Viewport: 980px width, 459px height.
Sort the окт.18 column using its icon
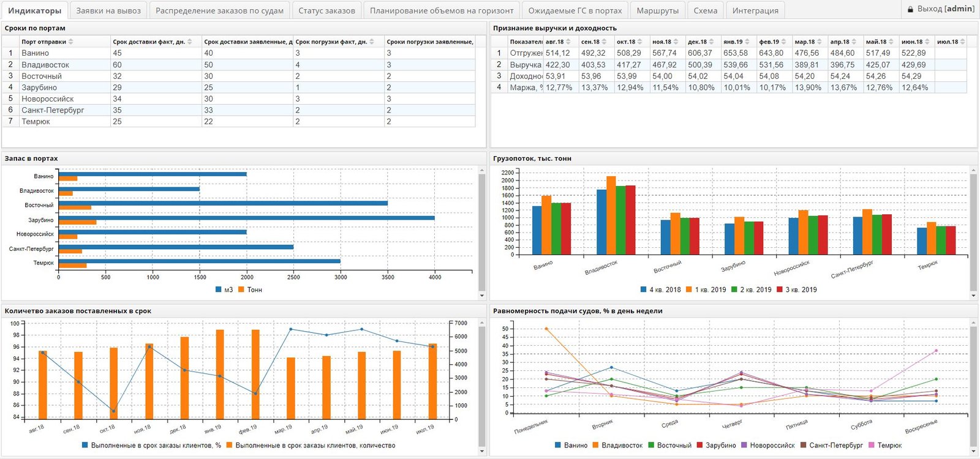(x=639, y=42)
